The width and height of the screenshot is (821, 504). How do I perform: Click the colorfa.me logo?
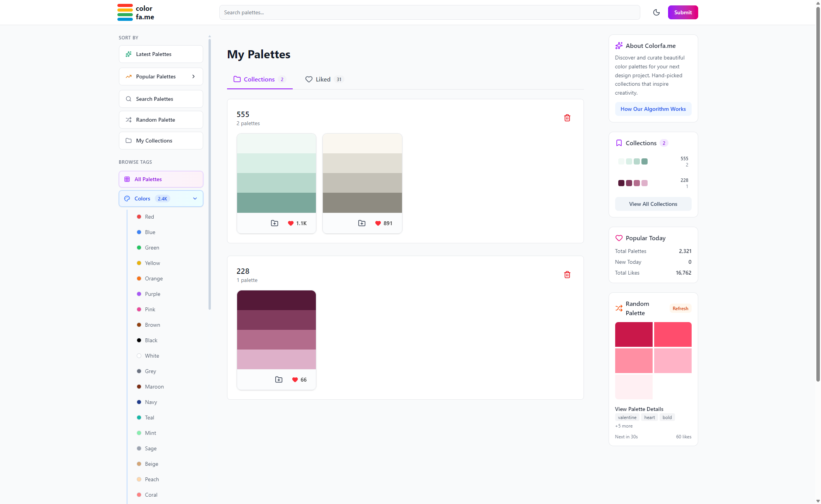coord(136,12)
